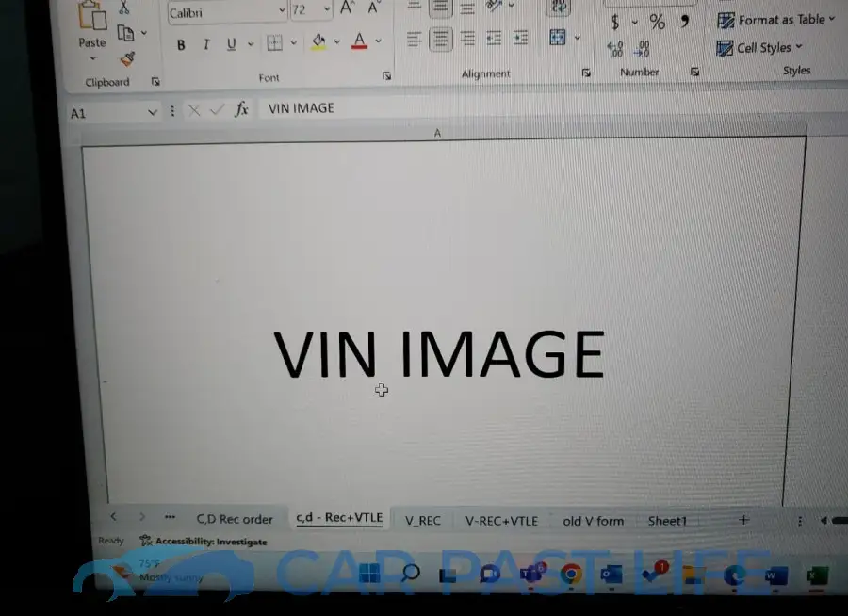Viewport: 848px width, 616px height.
Task: Click the Increase Decimal icon
Action: coord(615,49)
